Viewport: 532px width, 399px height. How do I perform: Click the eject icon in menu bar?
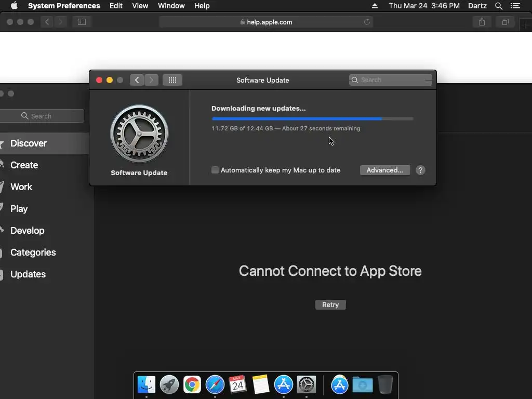[375, 6]
